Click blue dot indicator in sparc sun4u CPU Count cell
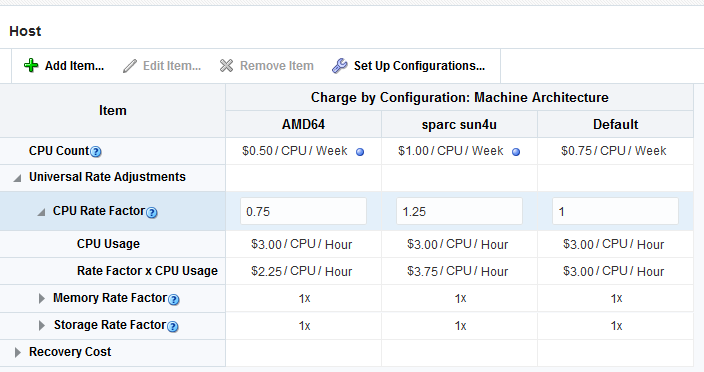Image resolution: width=704 pixels, height=372 pixels. tap(516, 152)
